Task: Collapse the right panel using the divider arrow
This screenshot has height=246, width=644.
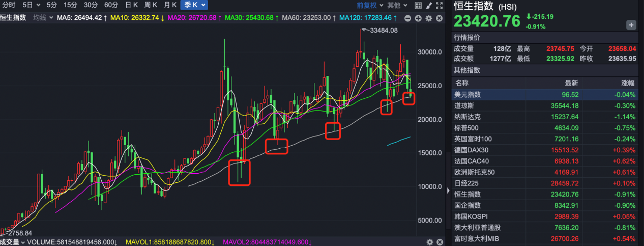Action: (448, 191)
